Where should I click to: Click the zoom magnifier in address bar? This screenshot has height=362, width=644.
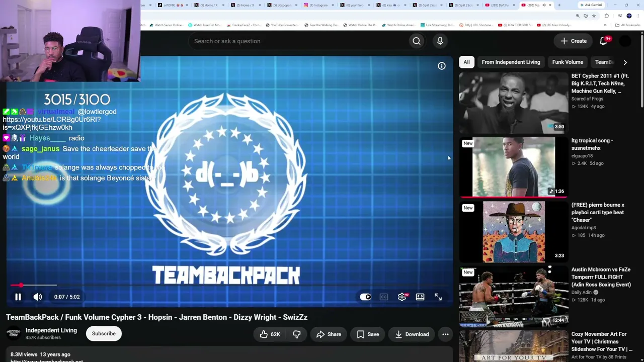pos(578,16)
